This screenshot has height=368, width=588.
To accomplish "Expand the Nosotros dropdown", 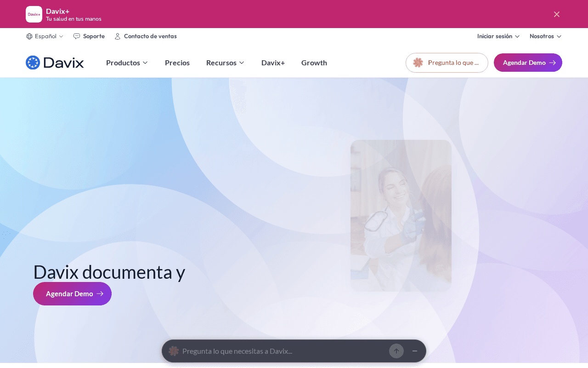I will 546,36.
